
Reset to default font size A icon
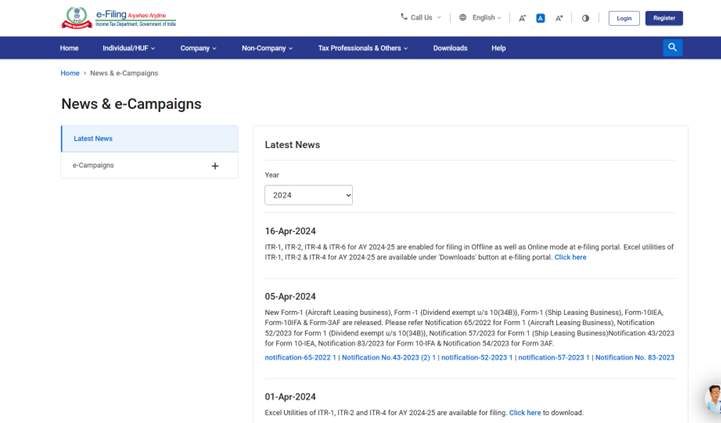coord(540,18)
